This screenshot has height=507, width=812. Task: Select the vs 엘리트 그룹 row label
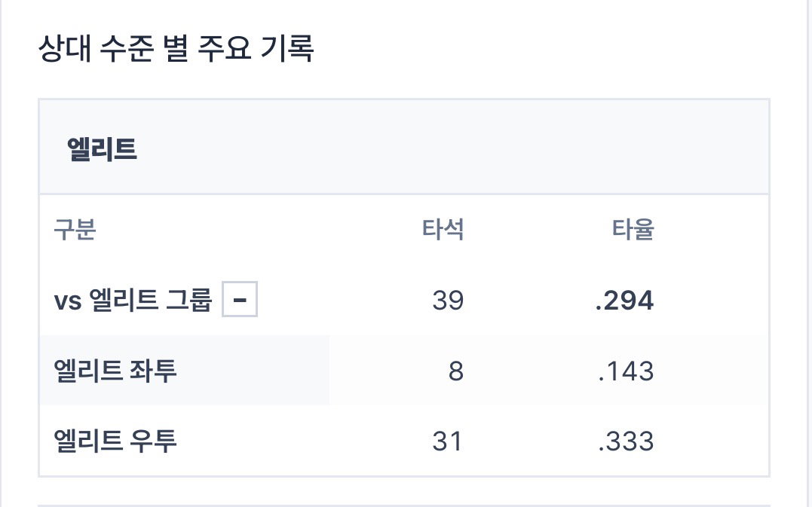pos(133,300)
